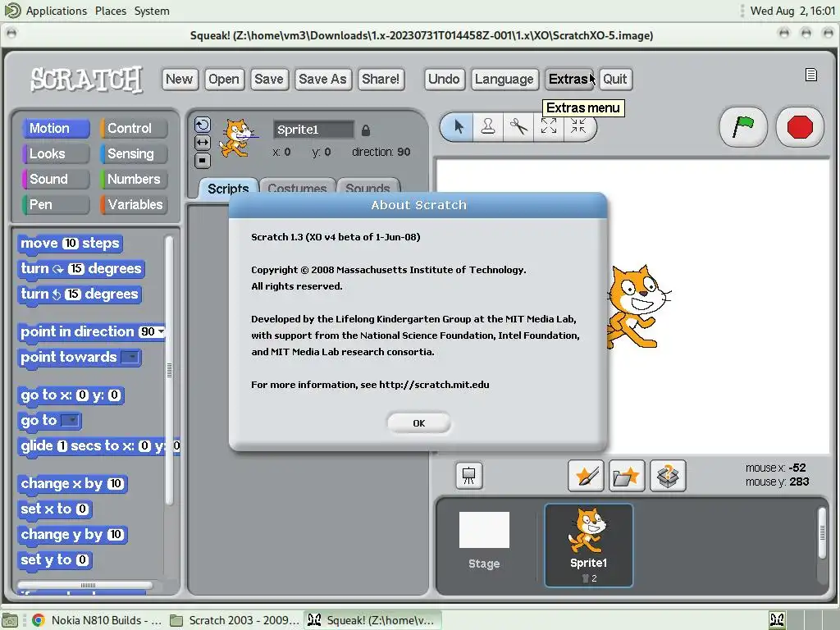Set rotation style to don't rotate

[203, 160]
